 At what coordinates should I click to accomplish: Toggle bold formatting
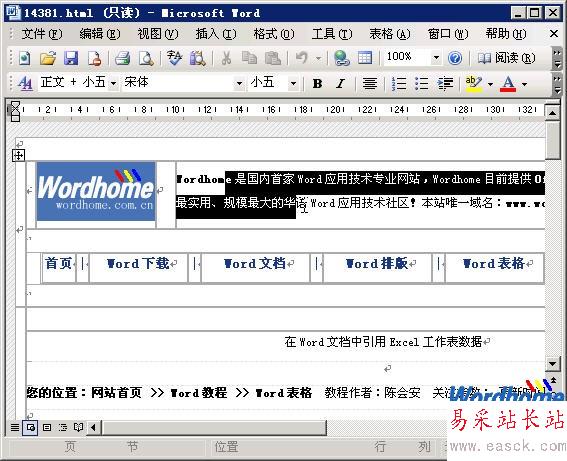(317, 84)
